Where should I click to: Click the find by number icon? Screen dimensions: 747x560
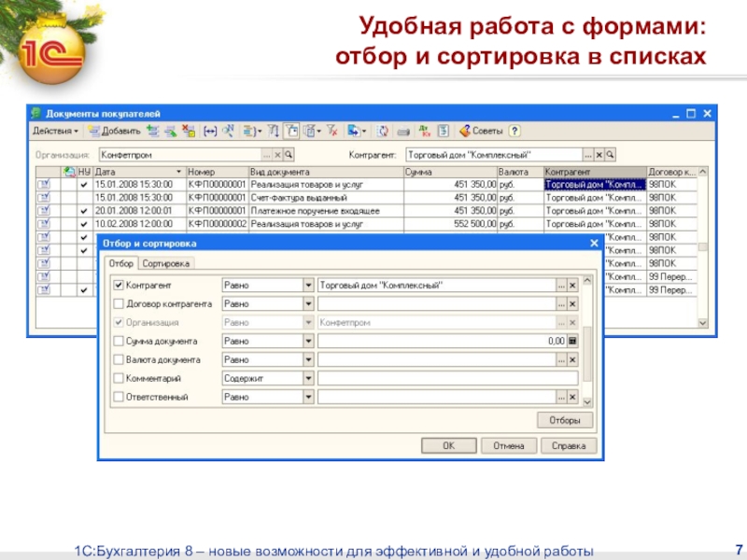pyautogui.click(x=228, y=131)
